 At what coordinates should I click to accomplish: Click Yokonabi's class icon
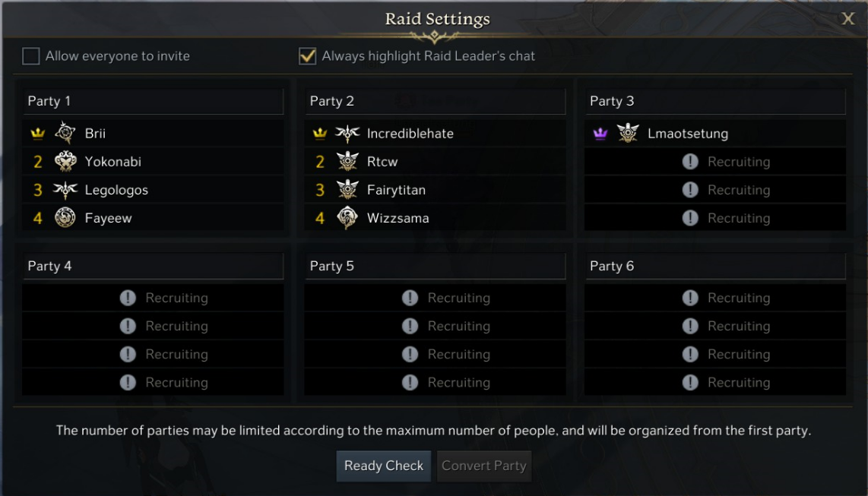65,162
